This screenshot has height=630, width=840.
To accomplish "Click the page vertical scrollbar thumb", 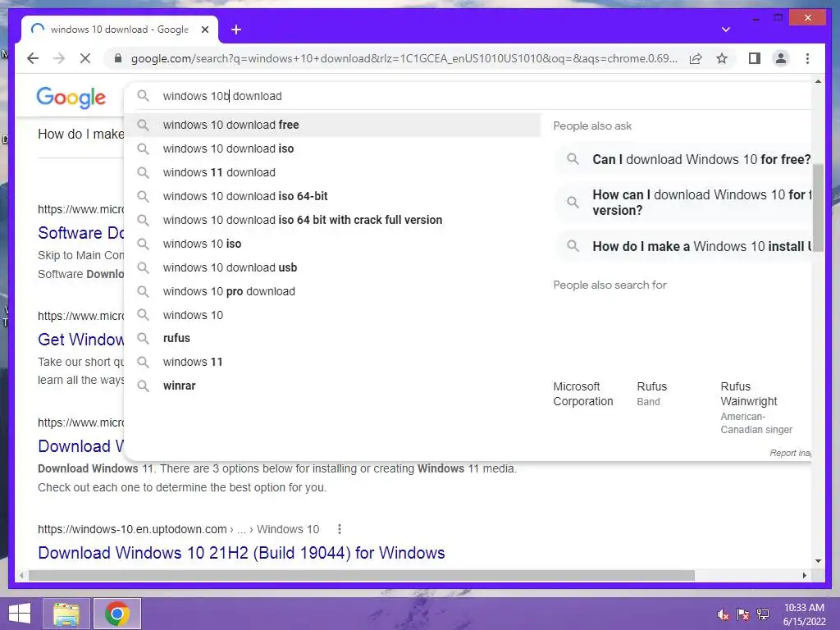I will [818, 208].
